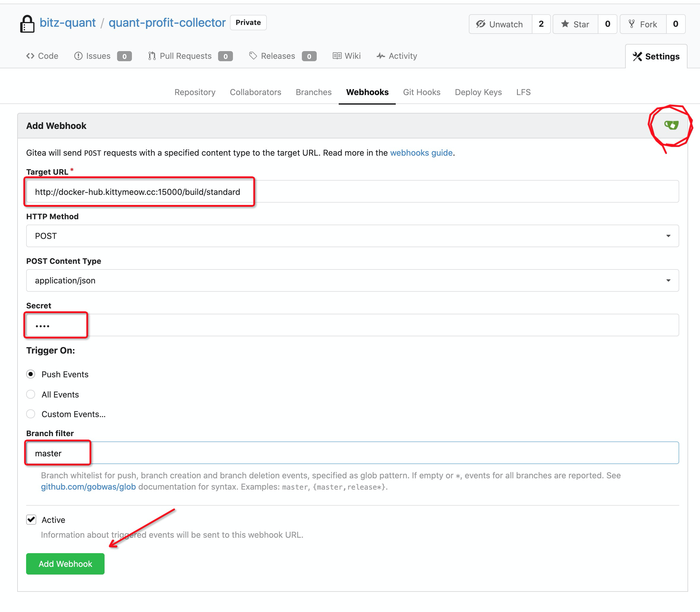Focus the Branch filter input field

point(352,453)
